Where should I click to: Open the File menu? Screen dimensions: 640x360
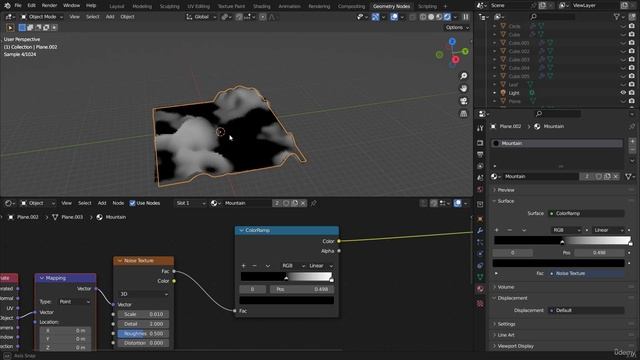18,6
